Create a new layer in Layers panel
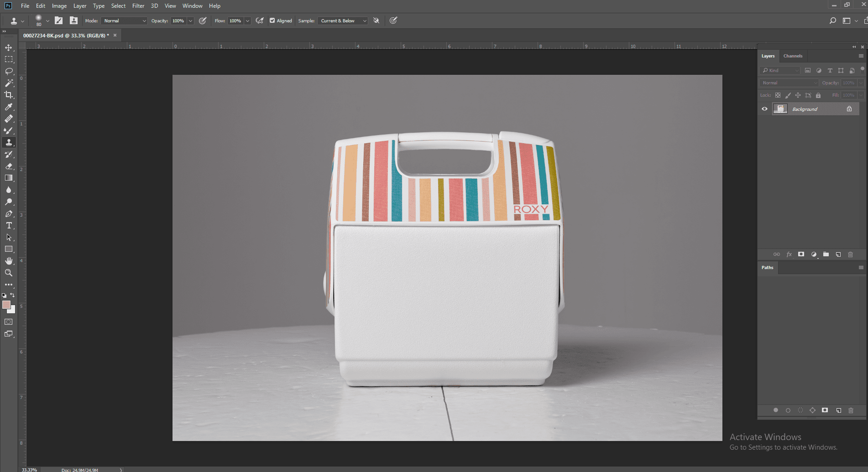Viewport: 868px width, 472px height. coord(838,254)
